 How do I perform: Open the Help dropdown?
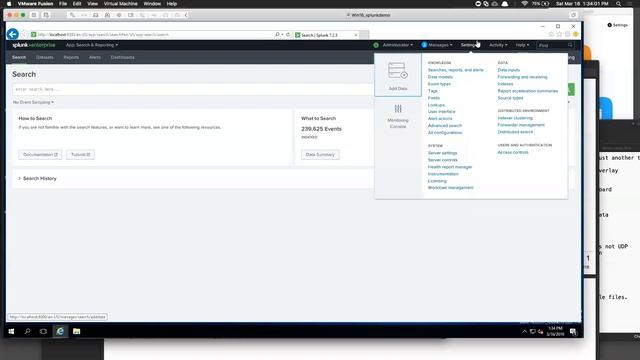tap(522, 45)
